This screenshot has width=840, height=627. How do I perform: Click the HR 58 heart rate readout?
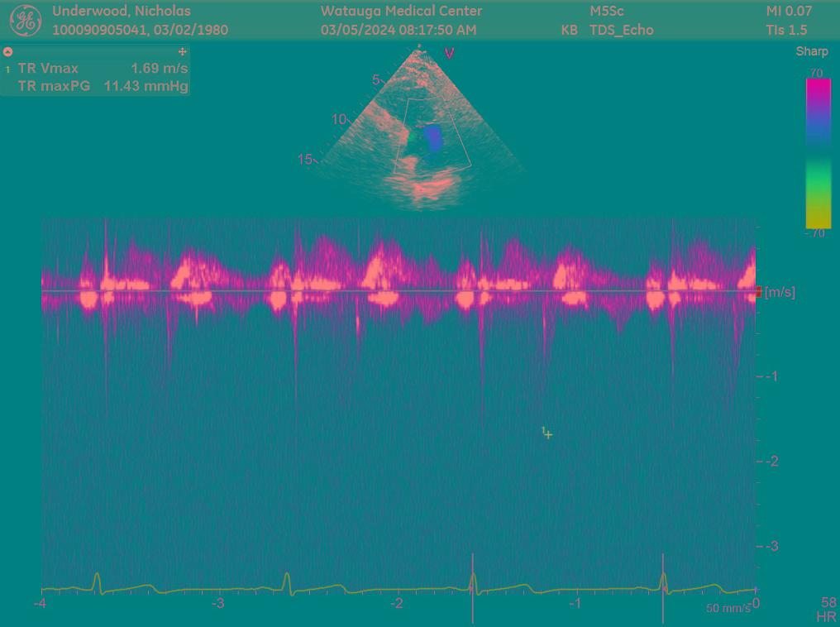pyautogui.click(x=827, y=610)
